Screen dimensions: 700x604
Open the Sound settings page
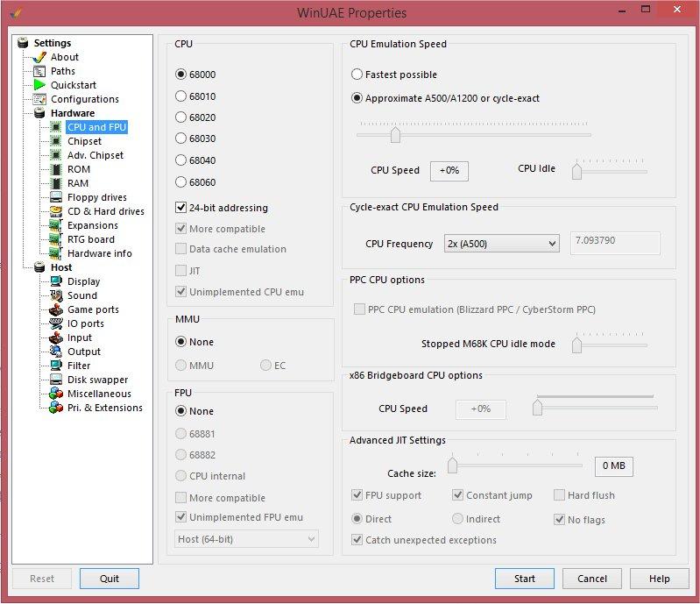pyautogui.click(x=82, y=295)
